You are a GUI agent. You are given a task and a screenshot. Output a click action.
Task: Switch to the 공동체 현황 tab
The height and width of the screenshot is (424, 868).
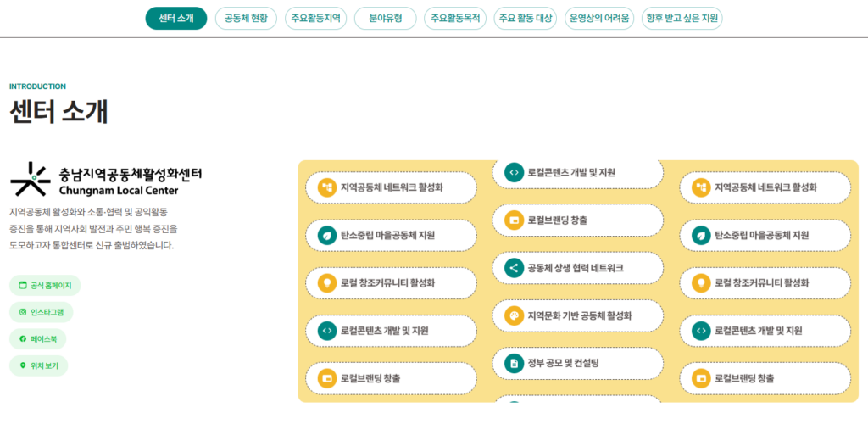[247, 18]
